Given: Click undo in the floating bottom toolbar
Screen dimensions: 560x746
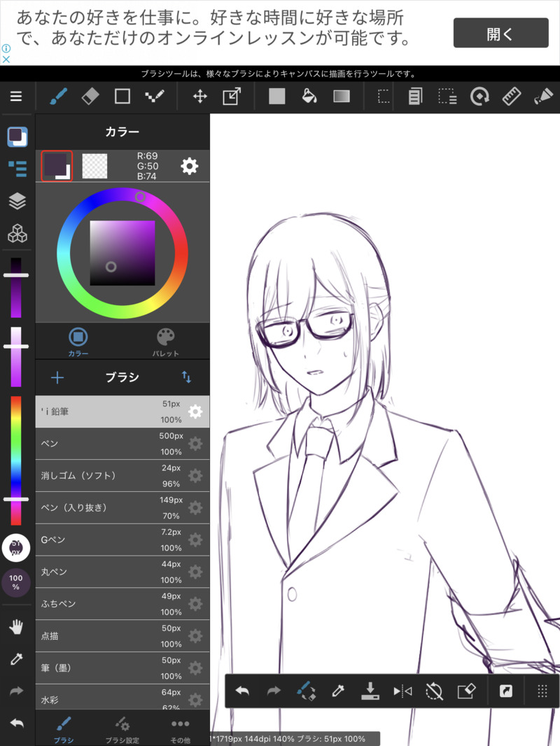Looking at the screenshot, I should tap(242, 691).
